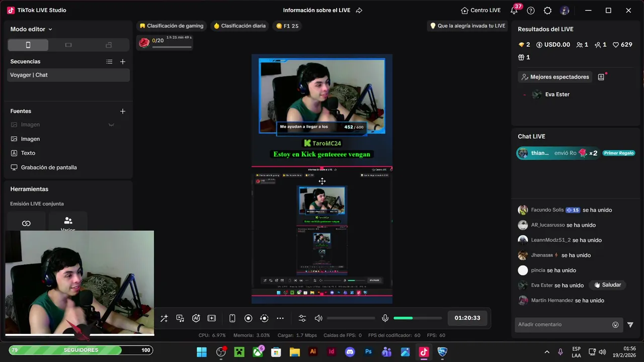Select the dual layout mode icon
The width and height of the screenshot is (644, 362).
(x=109, y=45)
